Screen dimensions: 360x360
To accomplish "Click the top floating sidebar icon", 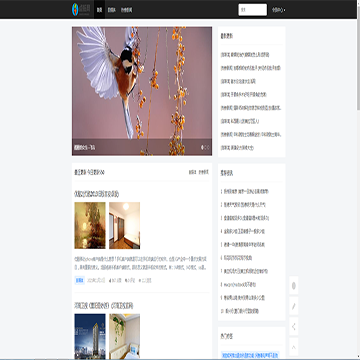I will pyautogui.click(x=294, y=286).
